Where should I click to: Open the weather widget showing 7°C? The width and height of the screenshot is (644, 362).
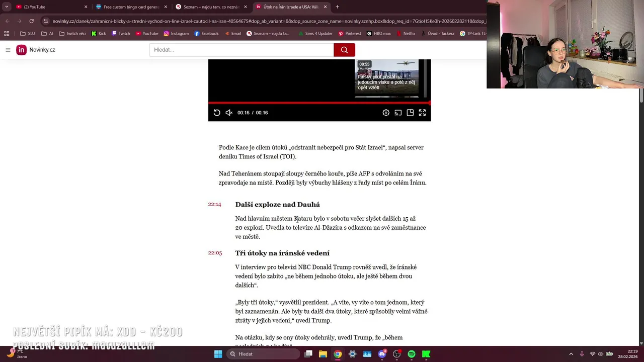(x=16, y=354)
